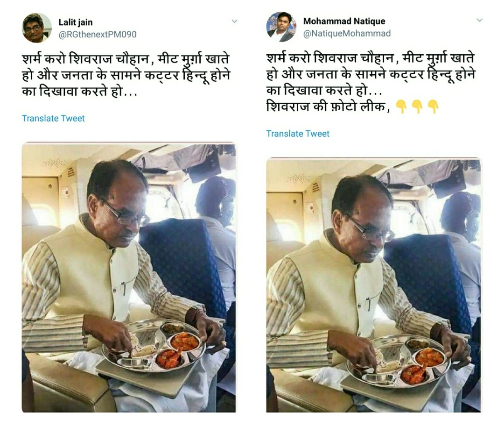Click the @NatiqueMohammad handle
Screen dimensions: 504x427
click(x=347, y=34)
